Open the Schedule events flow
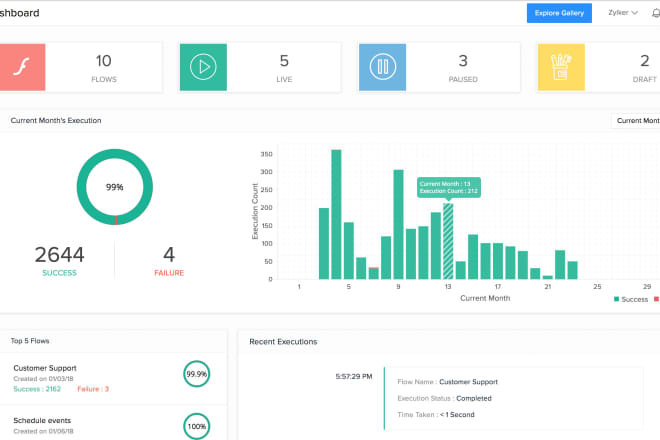 pyautogui.click(x=42, y=421)
